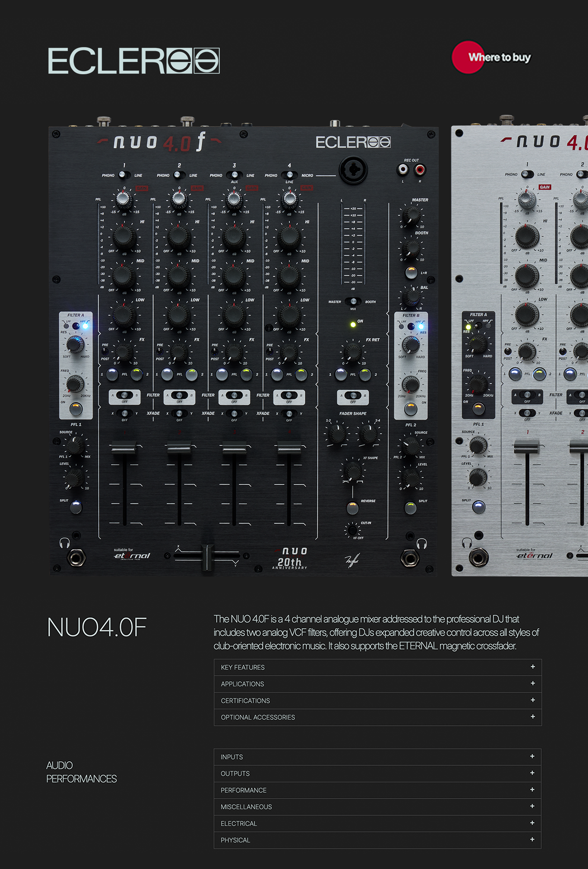This screenshot has width=588, height=869.
Task: Click the Where to buy button
Action: click(491, 57)
